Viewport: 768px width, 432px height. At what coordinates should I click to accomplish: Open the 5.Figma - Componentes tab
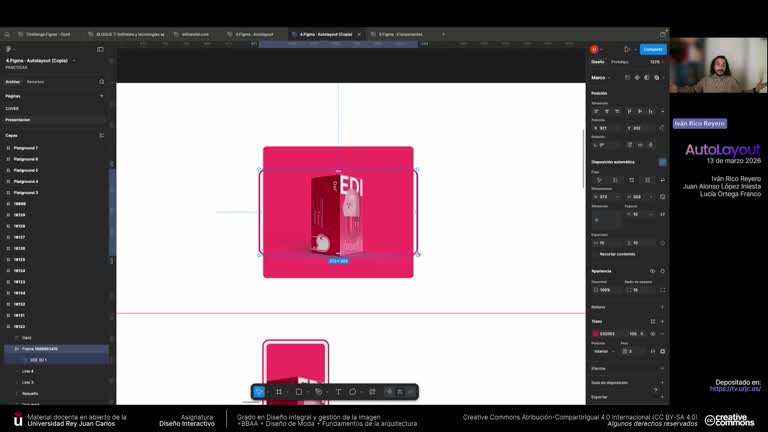click(x=400, y=34)
